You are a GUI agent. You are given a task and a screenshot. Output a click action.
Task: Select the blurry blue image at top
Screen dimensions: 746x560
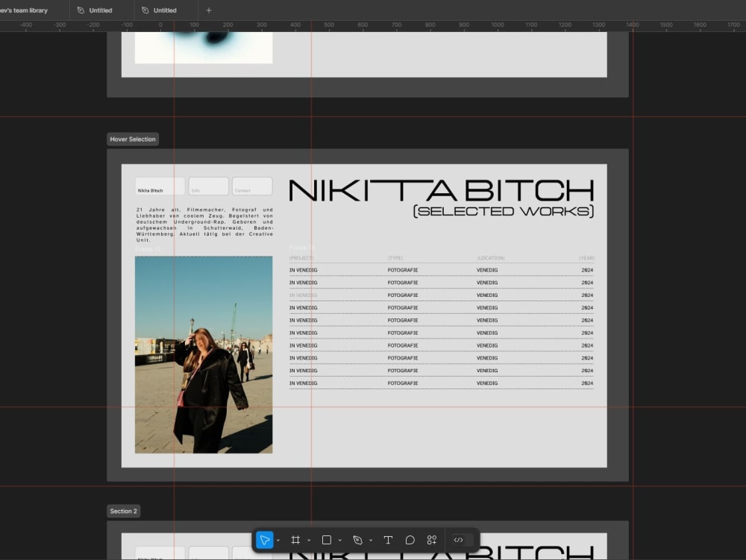(204, 48)
